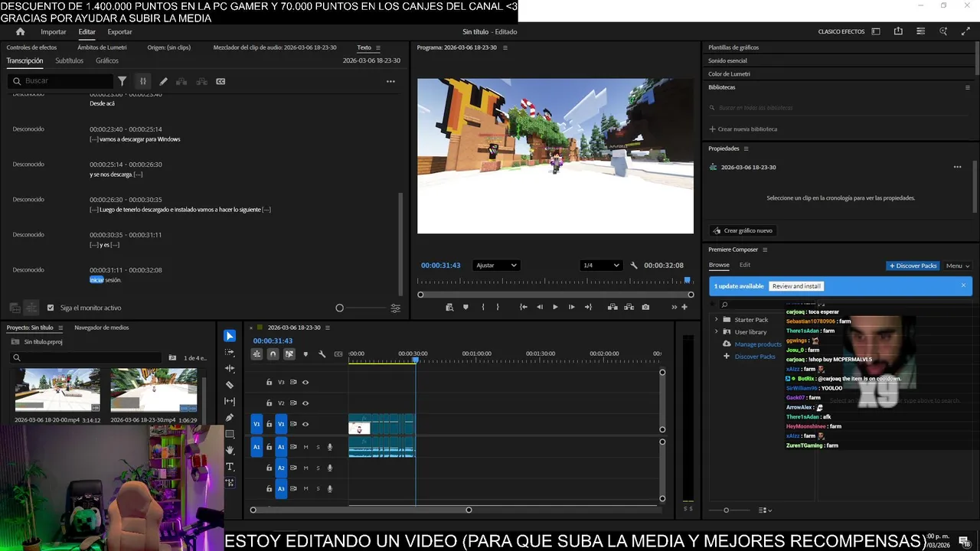Expand the User library folder
The image size is (980, 551).
click(717, 331)
